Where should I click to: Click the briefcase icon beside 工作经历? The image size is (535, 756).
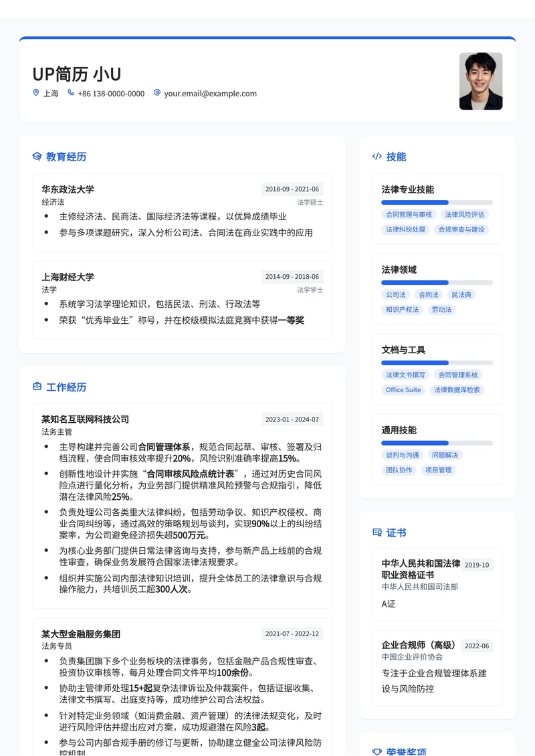coord(37,387)
